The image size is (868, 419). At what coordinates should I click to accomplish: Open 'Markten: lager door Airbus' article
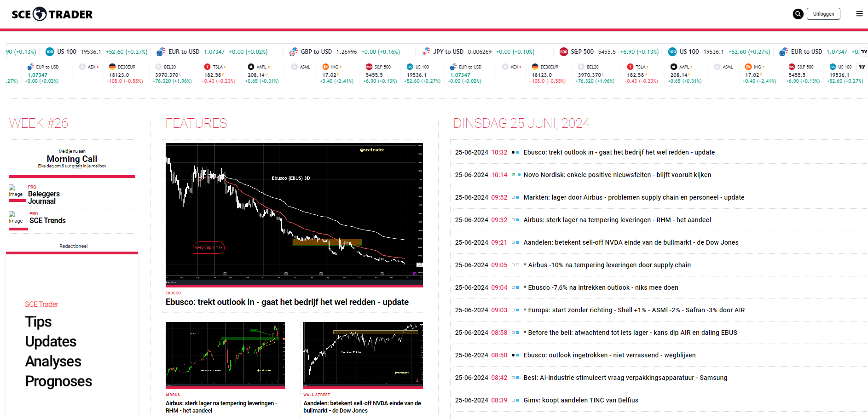[x=634, y=197]
